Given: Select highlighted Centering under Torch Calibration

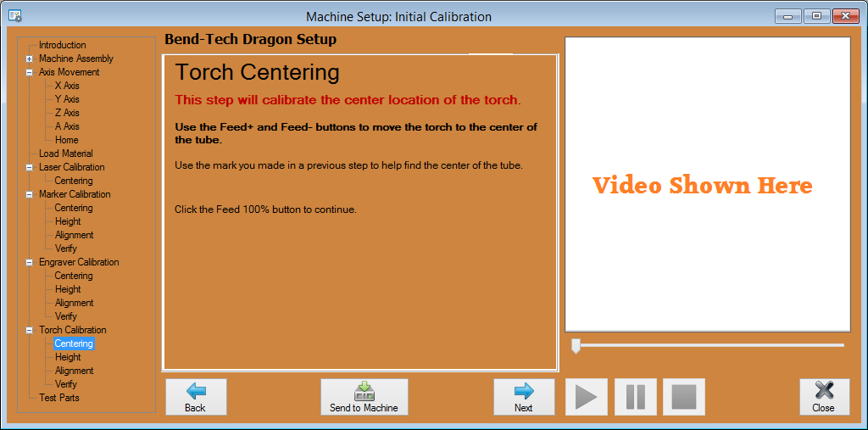Looking at the screenshot, I should click(x=74, y=343).
